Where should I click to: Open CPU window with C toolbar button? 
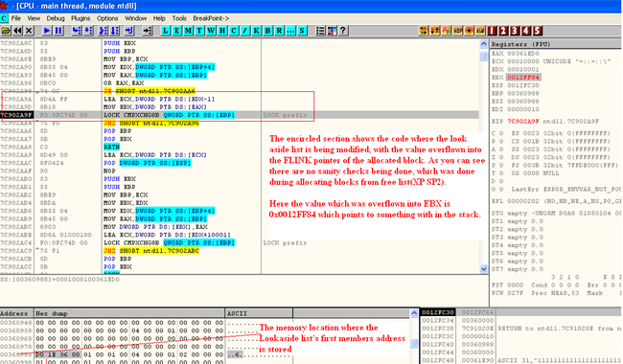(x=234, y=31)
